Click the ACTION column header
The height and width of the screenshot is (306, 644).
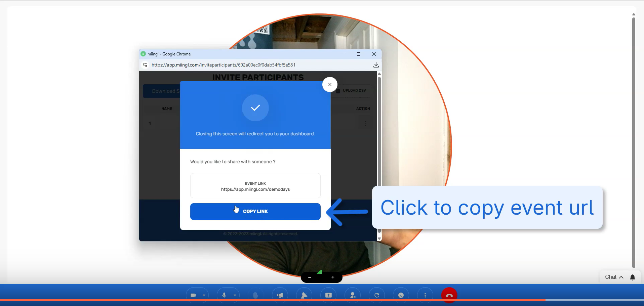tap(363, 108)
